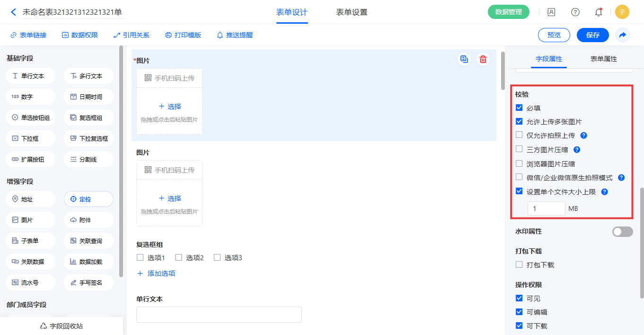Viewport: 644px width, 335px height.
Task: Click the user avatar 子
Action: 622,12
